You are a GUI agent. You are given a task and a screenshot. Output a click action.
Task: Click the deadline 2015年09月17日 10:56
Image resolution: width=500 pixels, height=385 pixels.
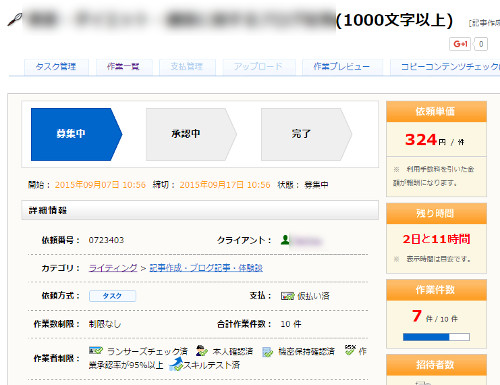(225, 185)
